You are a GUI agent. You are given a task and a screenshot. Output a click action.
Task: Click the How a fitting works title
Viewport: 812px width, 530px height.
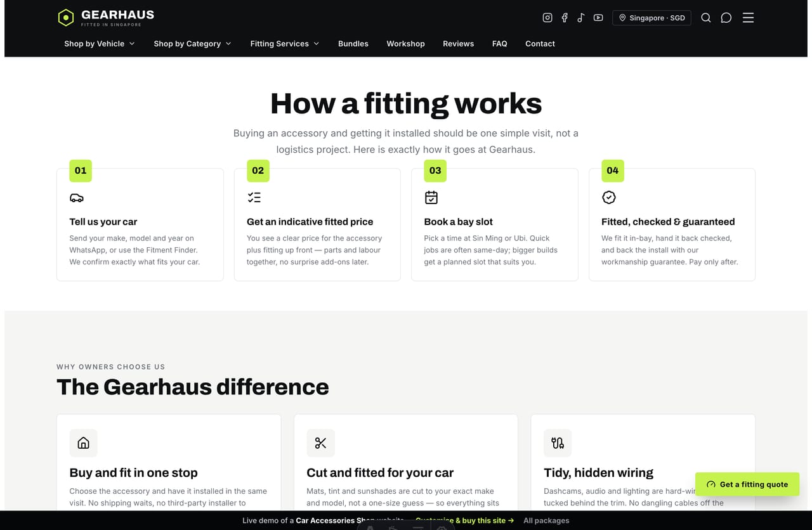406,104
